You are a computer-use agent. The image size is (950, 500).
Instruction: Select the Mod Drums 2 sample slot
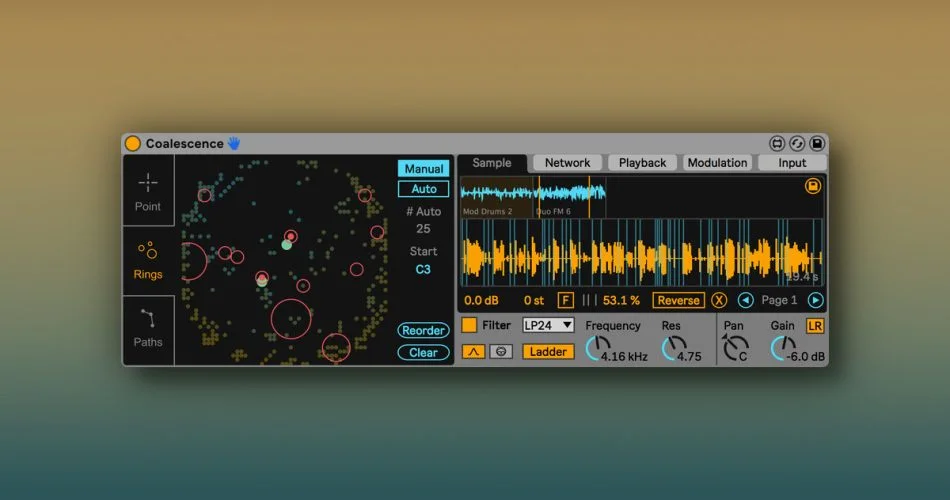(497, 196)
